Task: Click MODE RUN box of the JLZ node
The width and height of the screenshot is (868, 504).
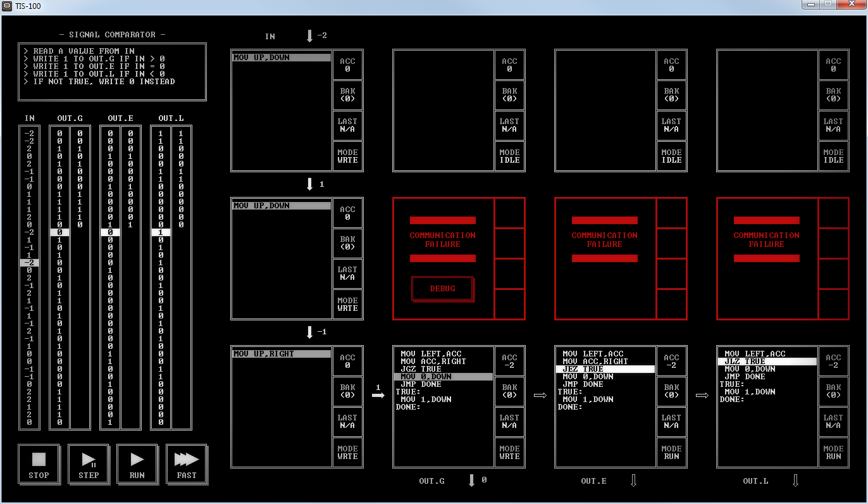Action: tap(833, 452)
